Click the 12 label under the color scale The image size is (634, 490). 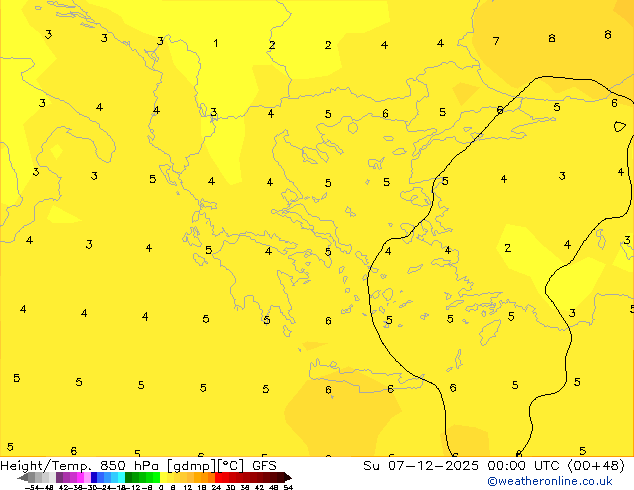click(188, 487)
